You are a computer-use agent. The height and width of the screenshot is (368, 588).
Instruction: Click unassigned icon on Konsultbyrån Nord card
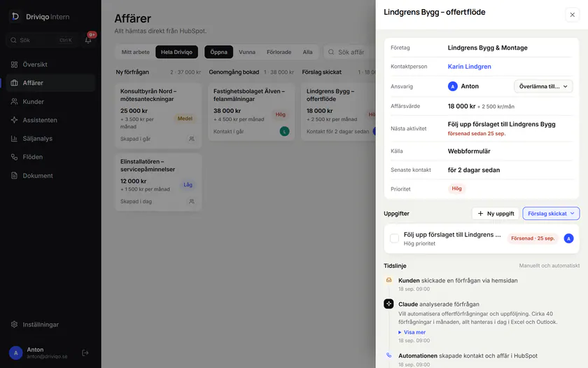[192, 139]
